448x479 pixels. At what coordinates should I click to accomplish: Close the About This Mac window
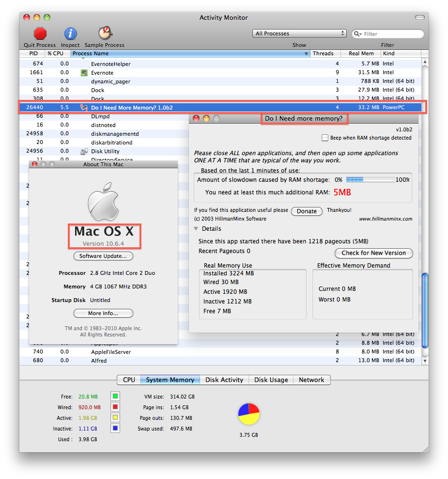34,164
